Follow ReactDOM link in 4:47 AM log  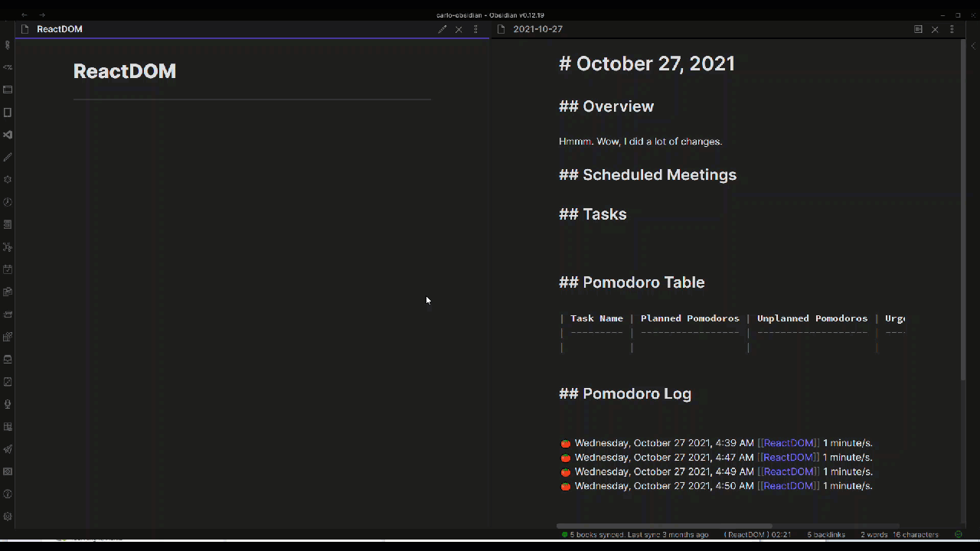coord(789,458)
